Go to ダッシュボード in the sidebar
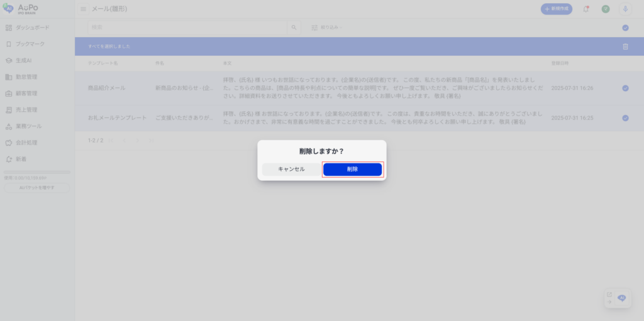 [31, 28]
